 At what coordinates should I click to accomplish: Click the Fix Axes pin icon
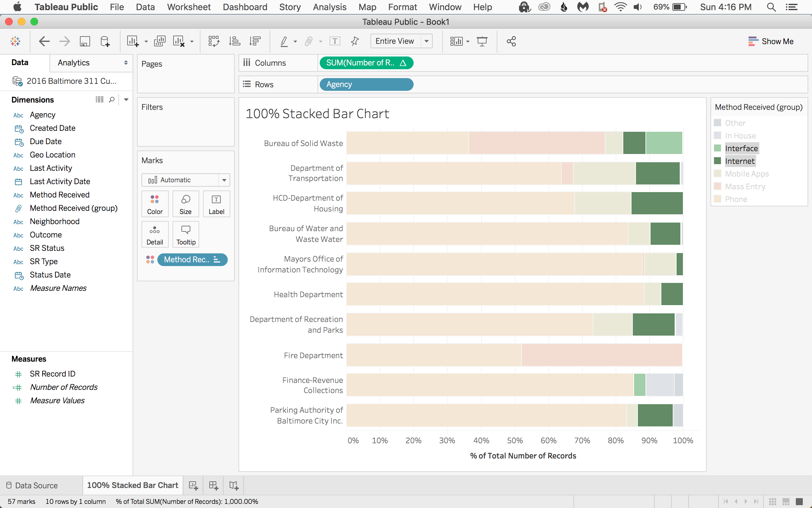[355, 41]
